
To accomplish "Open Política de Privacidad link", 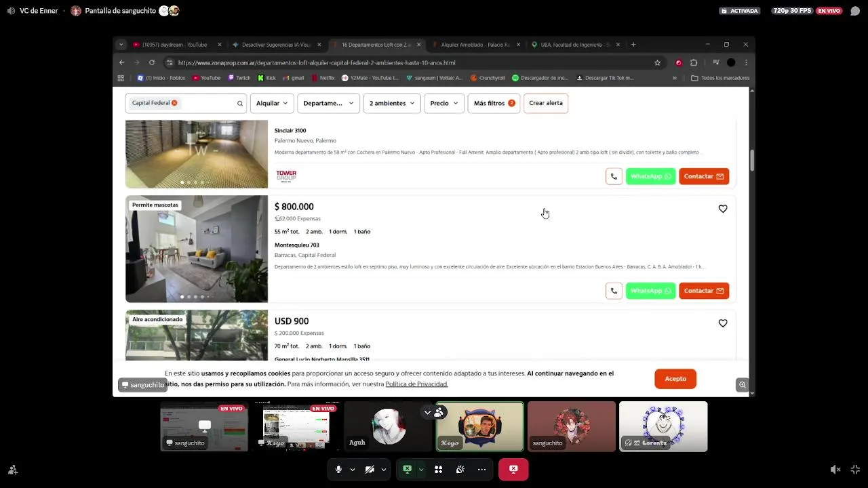I will tap(416, 384).
